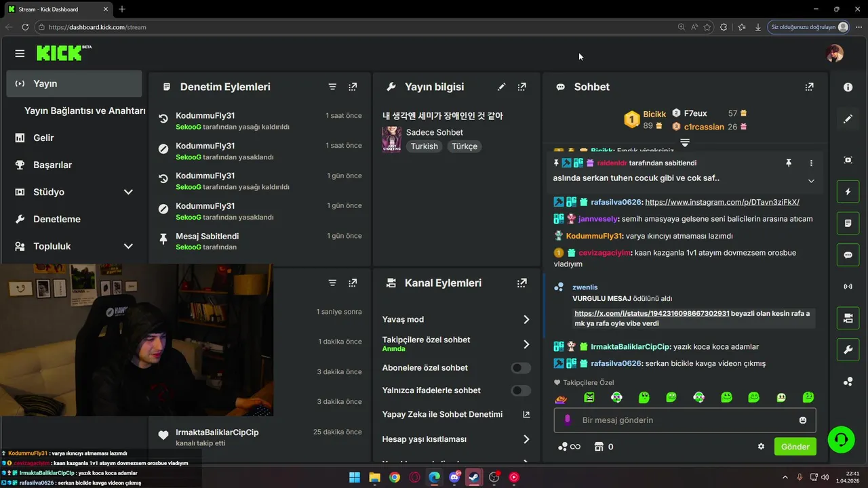Open the Gelir sidebar item
This screenshot has height=488, width=868.
click(43, 138)
